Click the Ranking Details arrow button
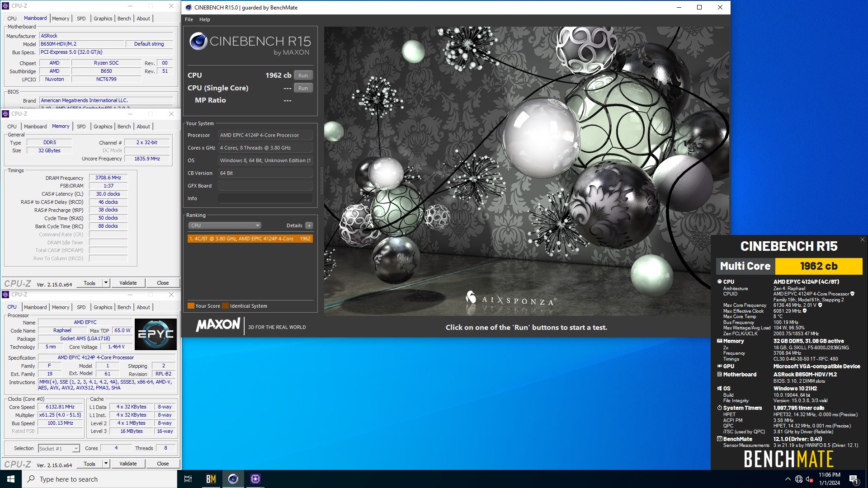 tap(309, 225)
